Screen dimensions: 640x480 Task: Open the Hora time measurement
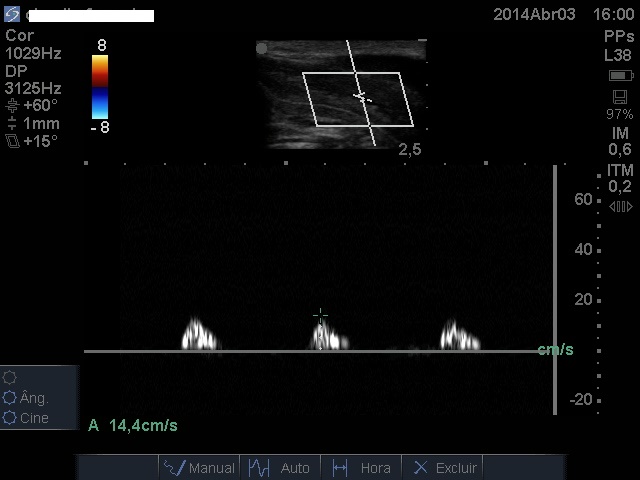361,467
